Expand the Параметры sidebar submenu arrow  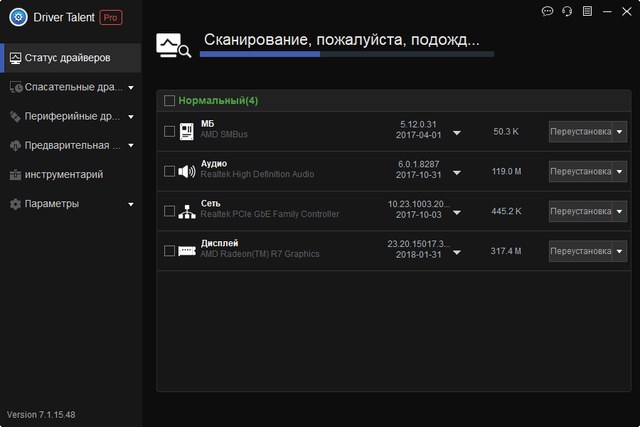[131, 204]
